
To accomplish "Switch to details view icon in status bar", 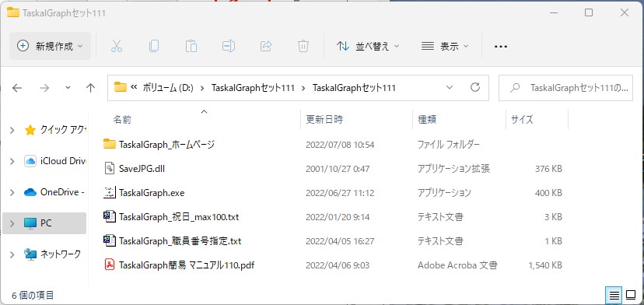I will (614, 295).
